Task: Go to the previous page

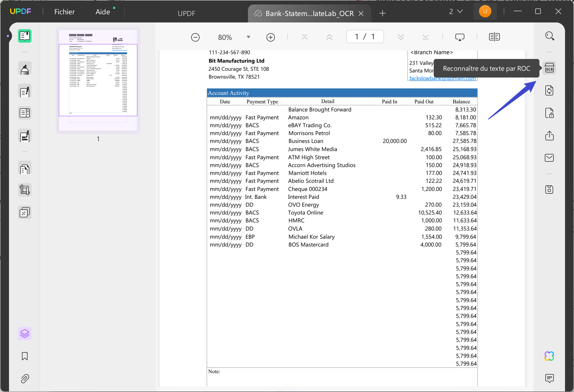Action: (329, 37)
